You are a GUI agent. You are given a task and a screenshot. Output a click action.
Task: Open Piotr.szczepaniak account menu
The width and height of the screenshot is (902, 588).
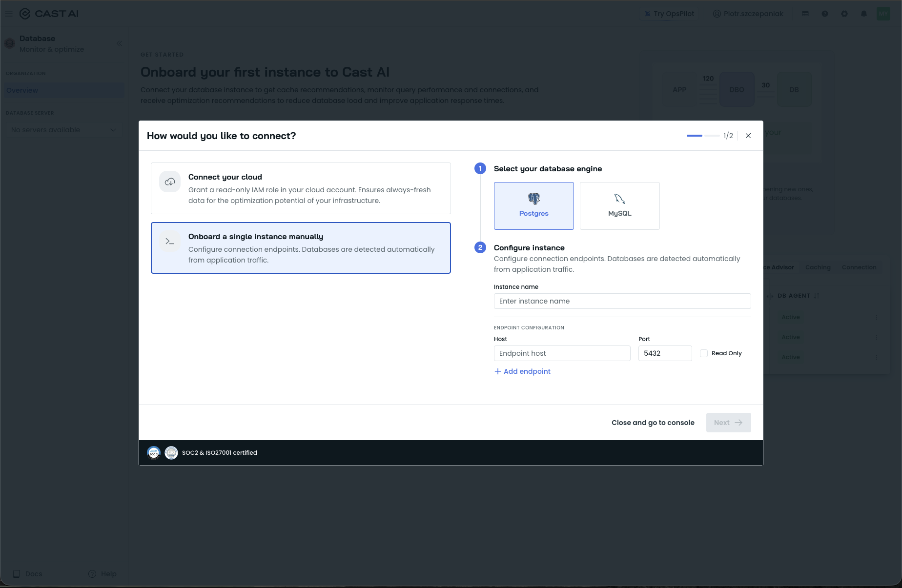(748, 14)
